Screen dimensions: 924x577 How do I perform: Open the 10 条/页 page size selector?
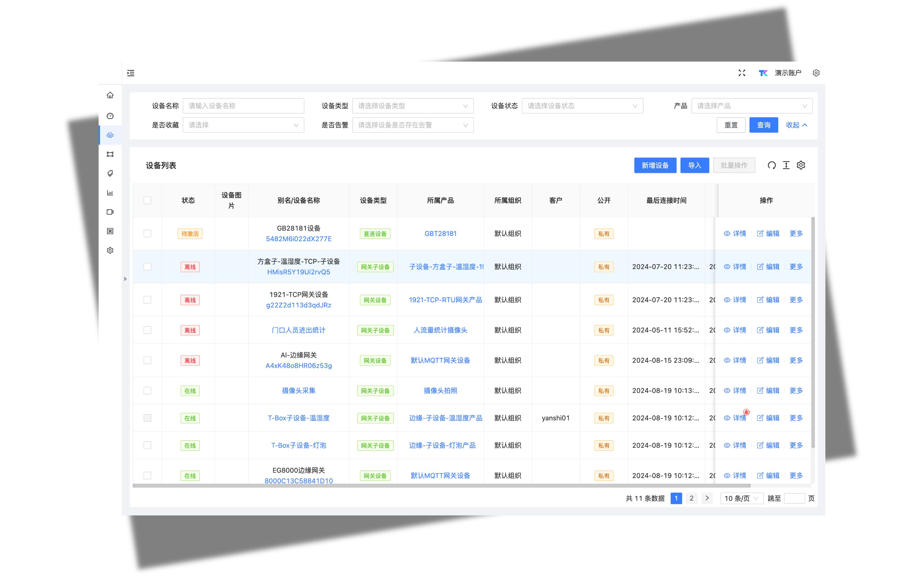(741, 498)
